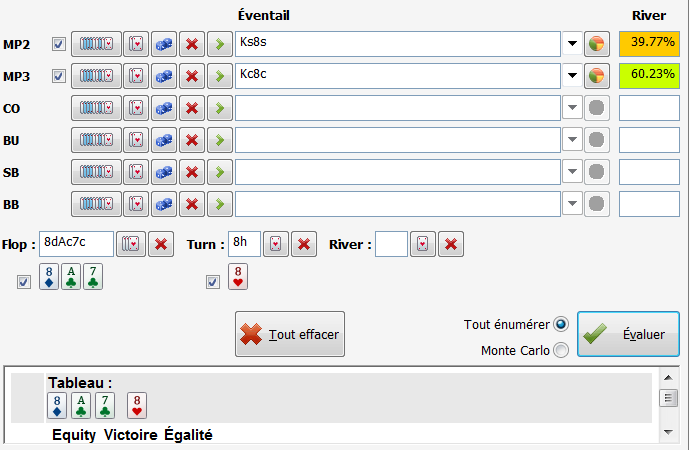
Task: Clear the flop cards with the red X
Action: click(160, 243)
